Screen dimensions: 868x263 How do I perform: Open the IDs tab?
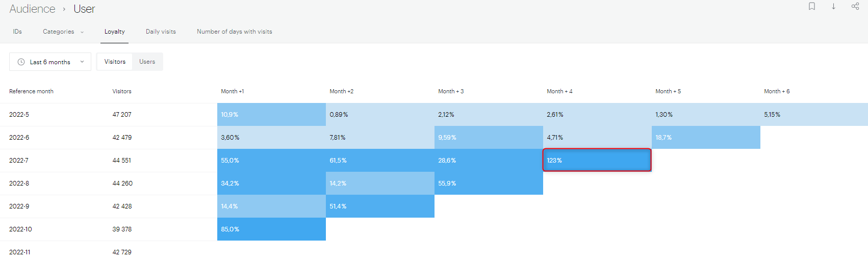click(x=17, y=32)
